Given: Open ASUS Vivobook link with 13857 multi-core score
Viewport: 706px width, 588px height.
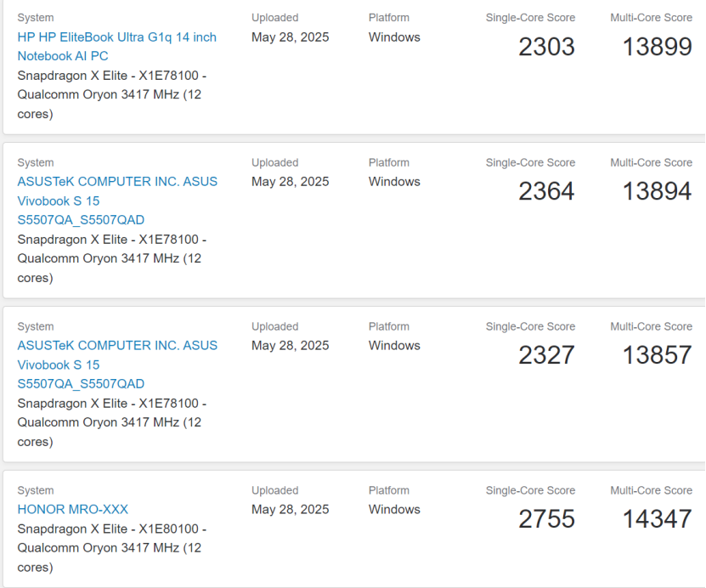Looking at the screenshot, I should click(117, 365).
